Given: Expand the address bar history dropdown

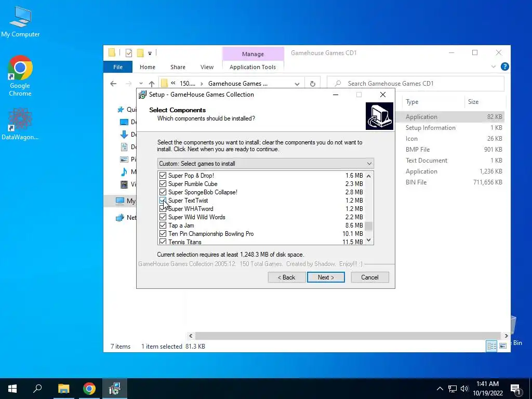Looking at the screenshot, I should [x=297, y=84].
